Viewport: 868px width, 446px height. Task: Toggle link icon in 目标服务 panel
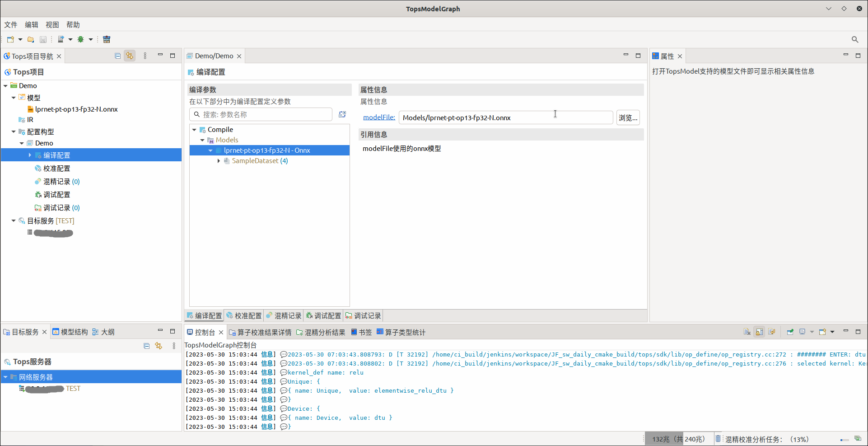tap(159, 346)
